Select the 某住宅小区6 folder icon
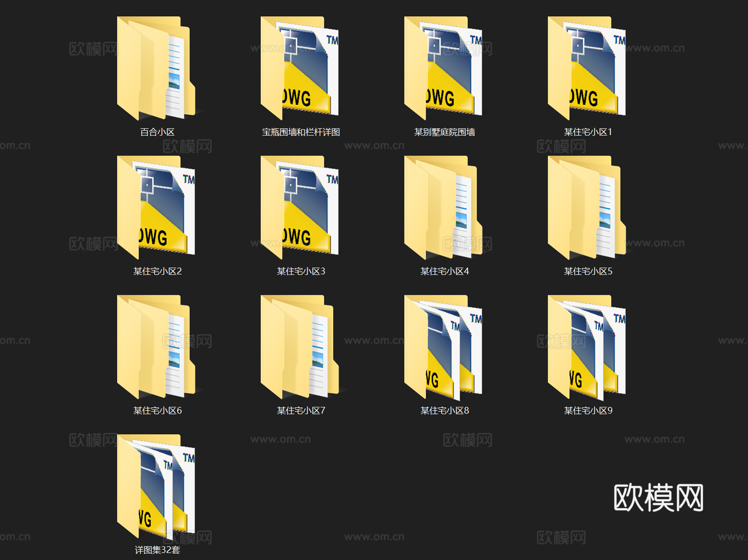 (x=156, y=347)
